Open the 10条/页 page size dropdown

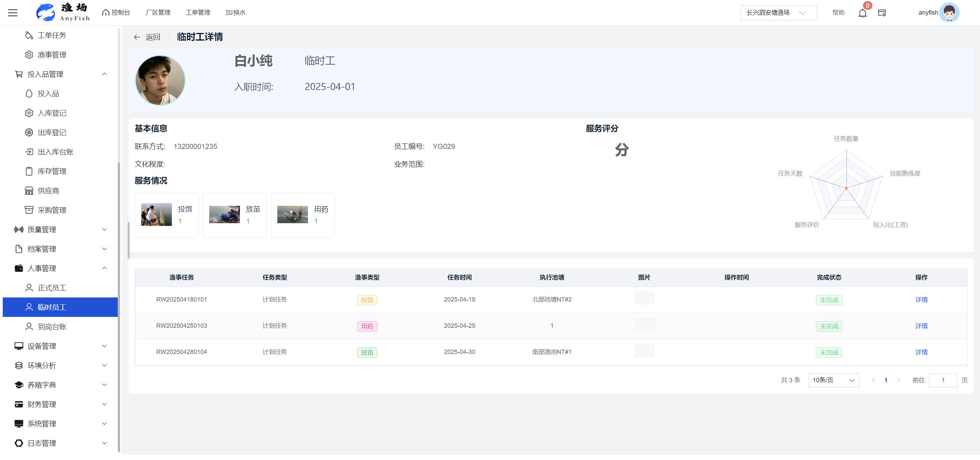[833, 380]
